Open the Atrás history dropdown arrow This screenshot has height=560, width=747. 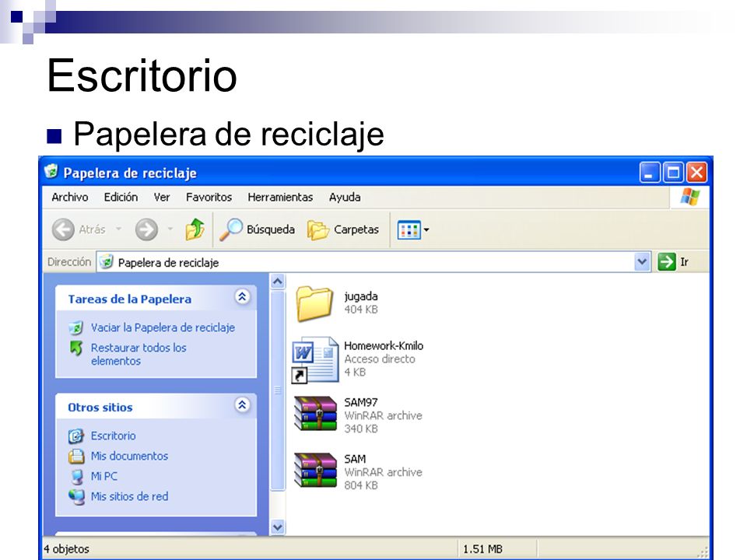tap(118, 229)
